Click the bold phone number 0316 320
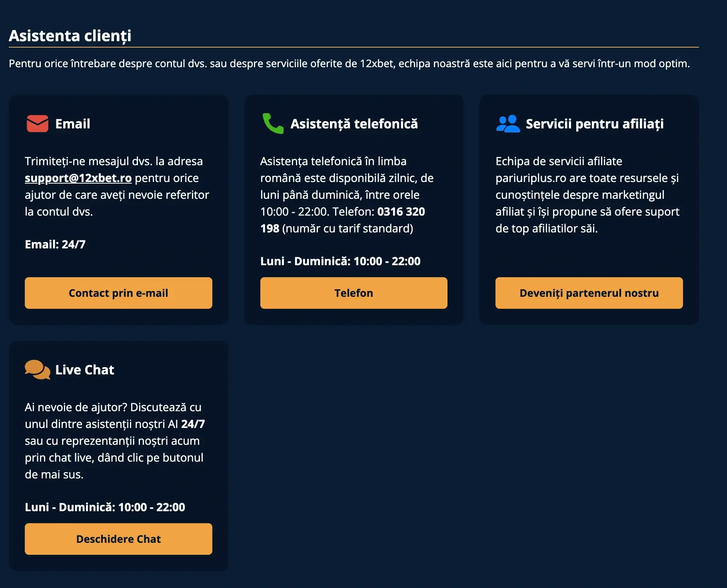This screenshot has height=588, width=727. pyautogui.click(x=401, y=212)
